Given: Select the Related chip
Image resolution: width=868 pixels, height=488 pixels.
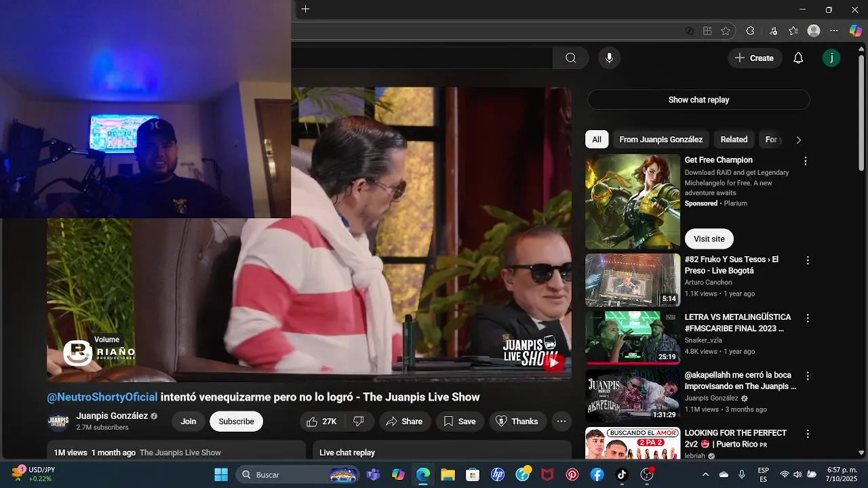Looking at the screenshot, I should click(734, 140).
